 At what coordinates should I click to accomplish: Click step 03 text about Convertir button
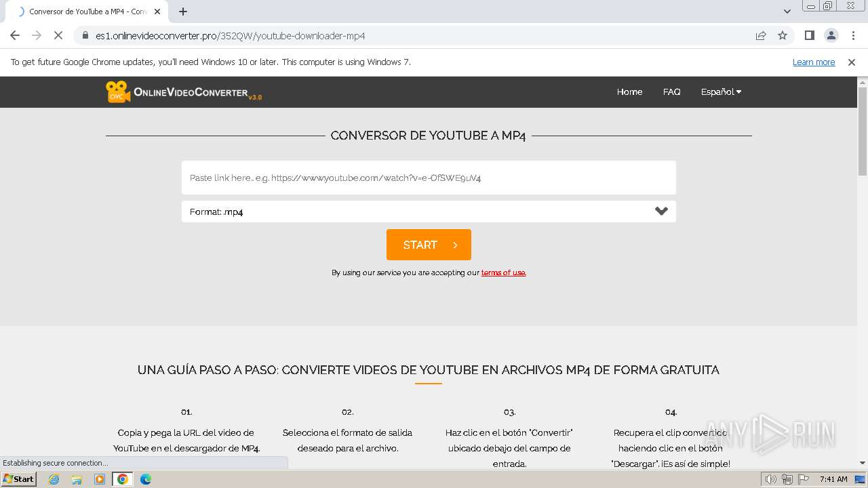tap(509, 448)
